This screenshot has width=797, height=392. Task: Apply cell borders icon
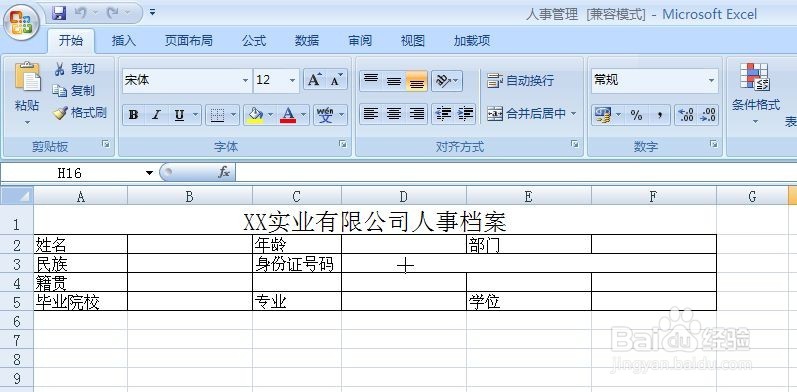click(218, 115)
